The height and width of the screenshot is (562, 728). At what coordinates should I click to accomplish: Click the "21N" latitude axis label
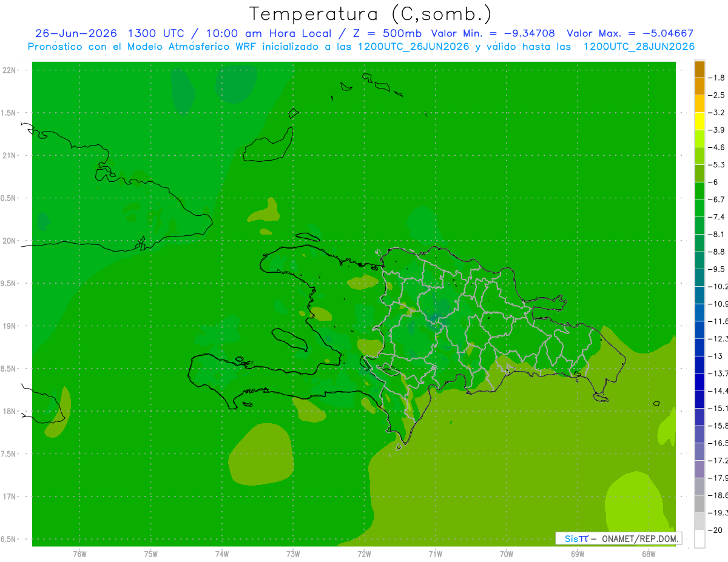click(10, 155)
